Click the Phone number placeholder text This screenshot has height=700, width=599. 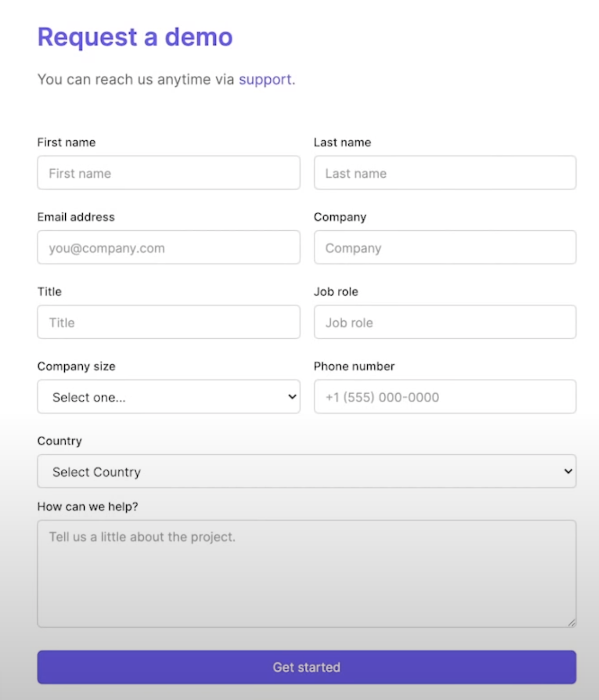coord(381,397)
